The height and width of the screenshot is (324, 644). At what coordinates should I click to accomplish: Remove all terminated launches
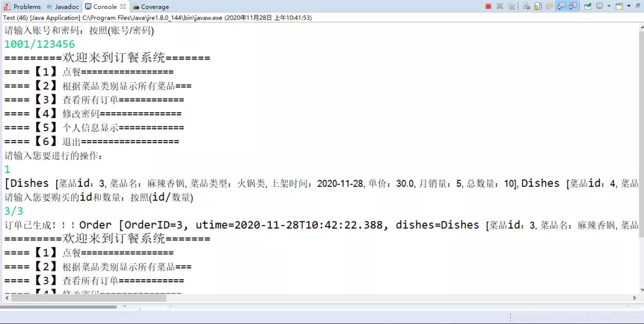512,6
